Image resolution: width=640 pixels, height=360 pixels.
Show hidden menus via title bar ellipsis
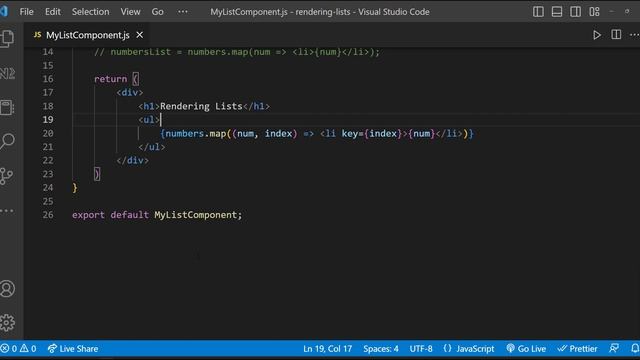point(183,12)
